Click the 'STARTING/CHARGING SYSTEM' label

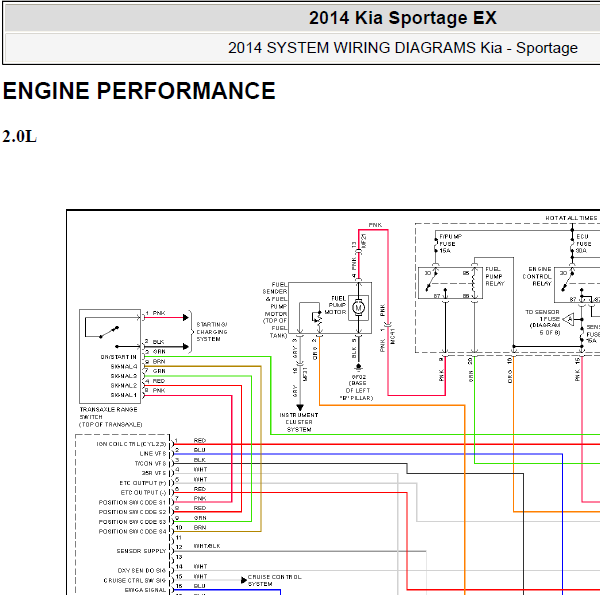pos(212,332)
